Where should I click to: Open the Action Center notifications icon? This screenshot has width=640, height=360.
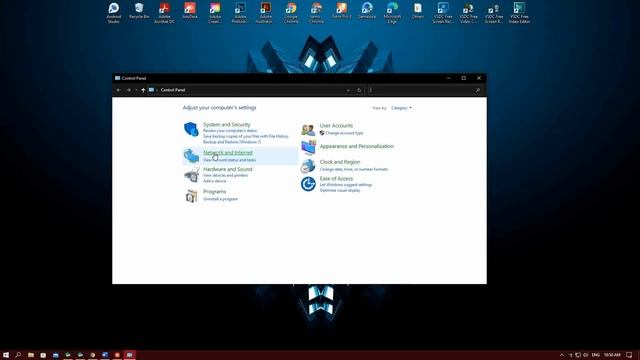pos(629,355)
